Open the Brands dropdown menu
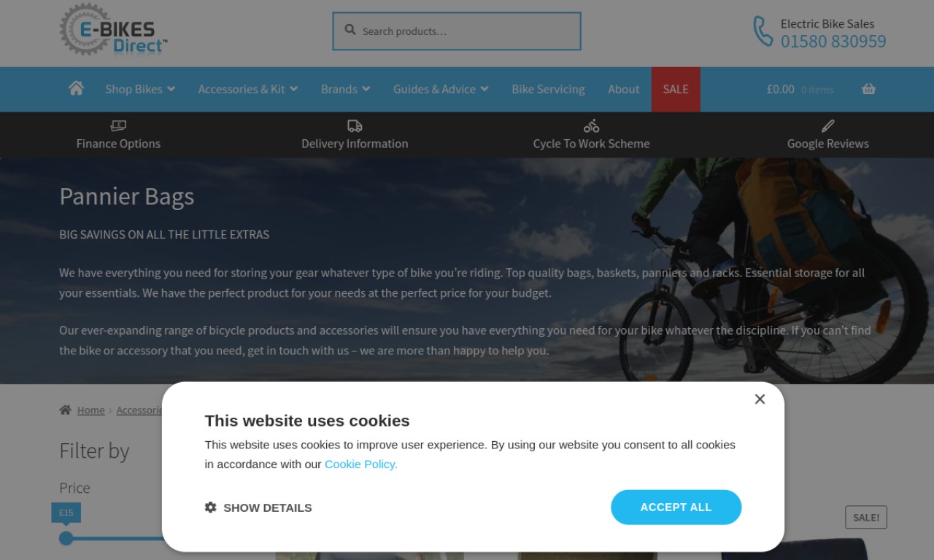The width and height of the screenshot is (934, 560). click(346, 89)
